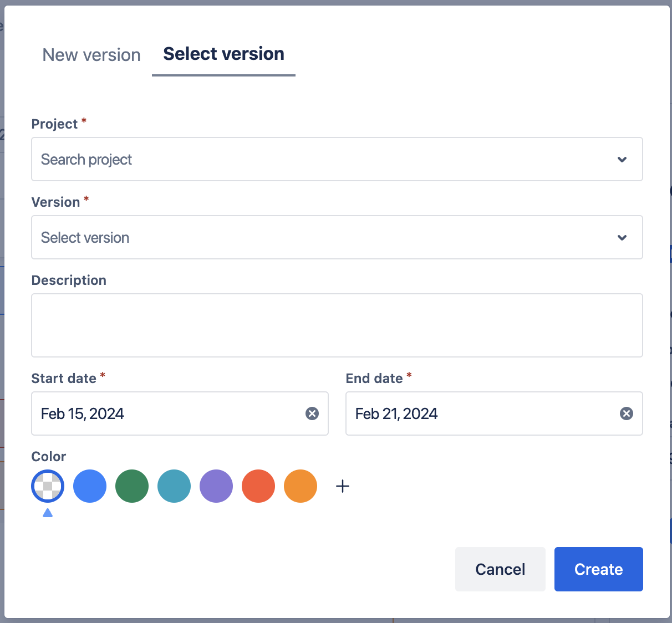This screenshot has height=623, width=672.
Task: Expand the Project dropdown chevron
Action: pos(622,160)
